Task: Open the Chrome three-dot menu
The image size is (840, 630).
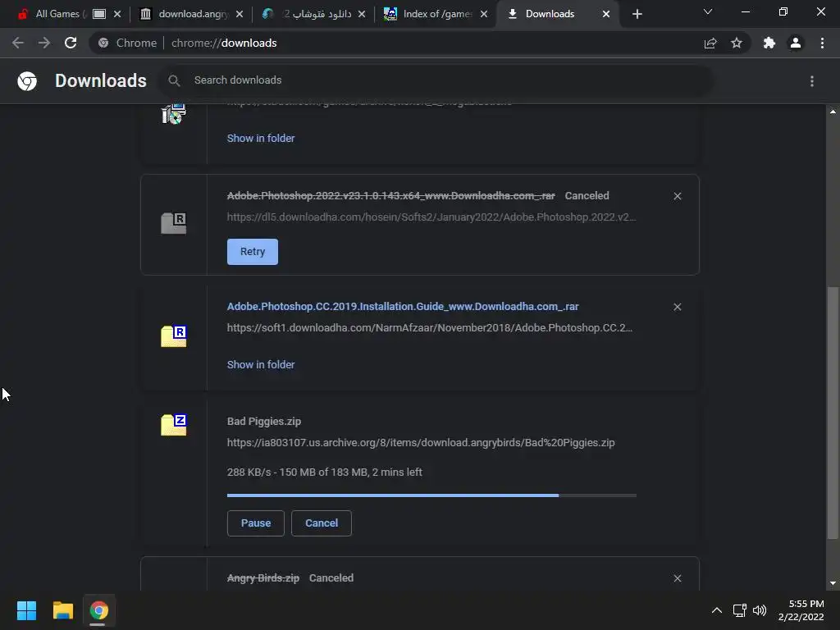Action: pos(822,43)
